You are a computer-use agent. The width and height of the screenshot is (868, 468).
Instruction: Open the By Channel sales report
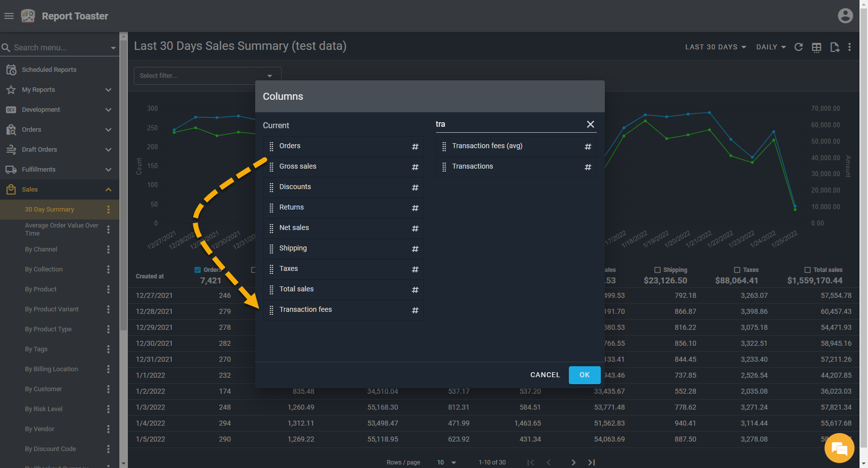[41, 249]
